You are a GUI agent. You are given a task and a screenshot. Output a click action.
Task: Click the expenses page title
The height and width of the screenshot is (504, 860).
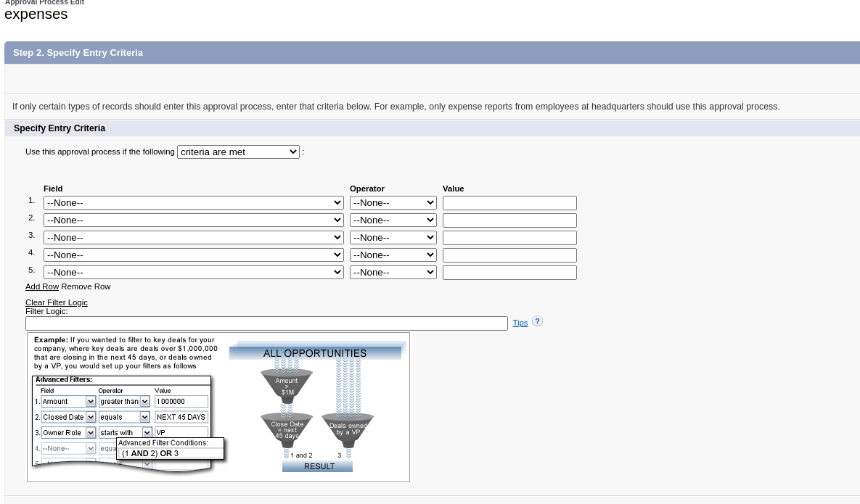[x=36, y=15]
